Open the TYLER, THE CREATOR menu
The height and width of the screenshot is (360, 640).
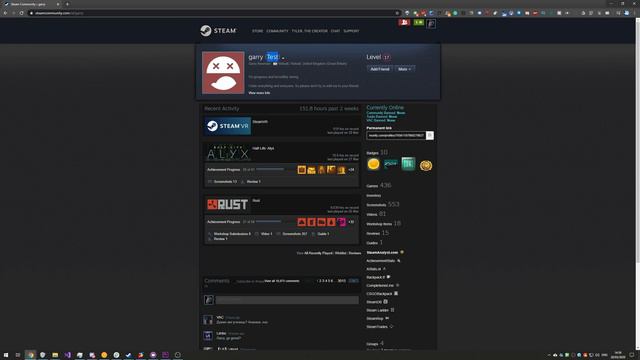tap(309, 31)
